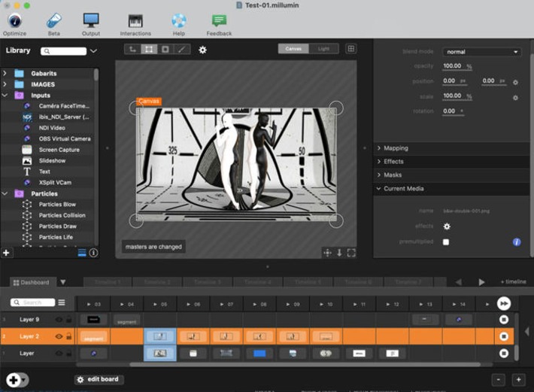The image size is (534, 392).
Task: Open scale settings gear icon
Action: (x=515, y=98)
